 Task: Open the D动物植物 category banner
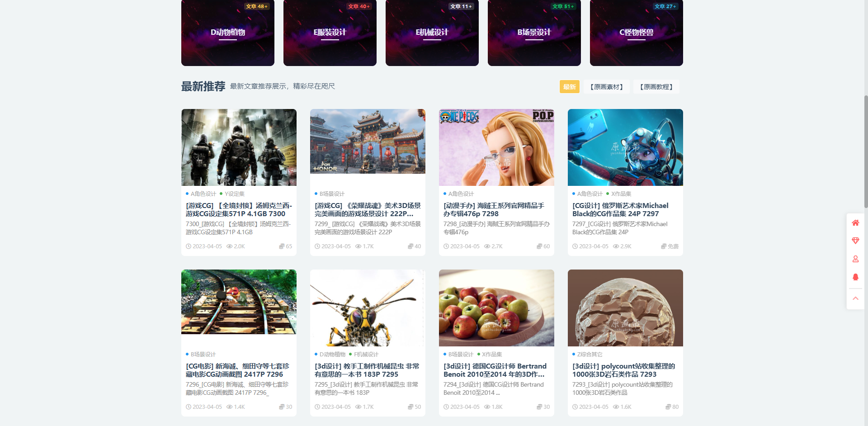(228, 33)
